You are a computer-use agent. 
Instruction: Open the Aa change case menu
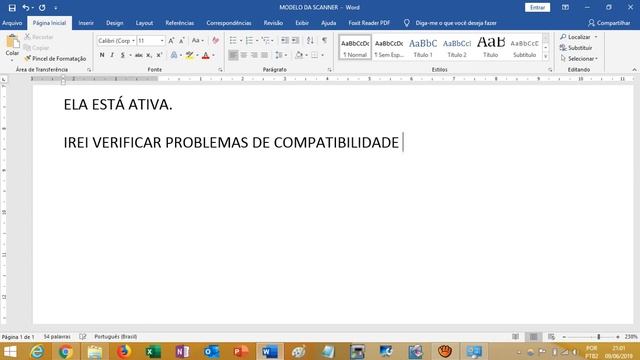(198, 40)
